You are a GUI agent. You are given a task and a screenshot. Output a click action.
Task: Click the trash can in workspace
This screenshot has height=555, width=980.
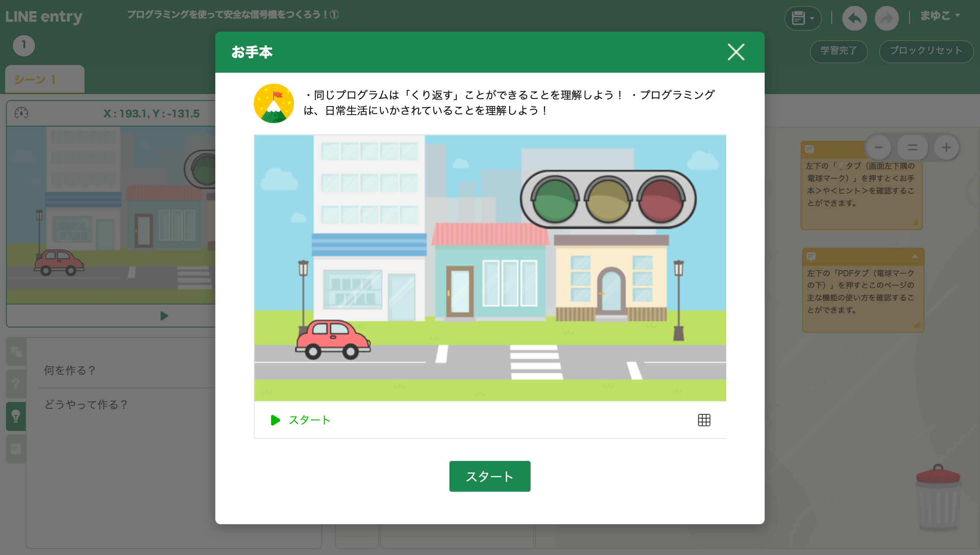tap(938, 498)
